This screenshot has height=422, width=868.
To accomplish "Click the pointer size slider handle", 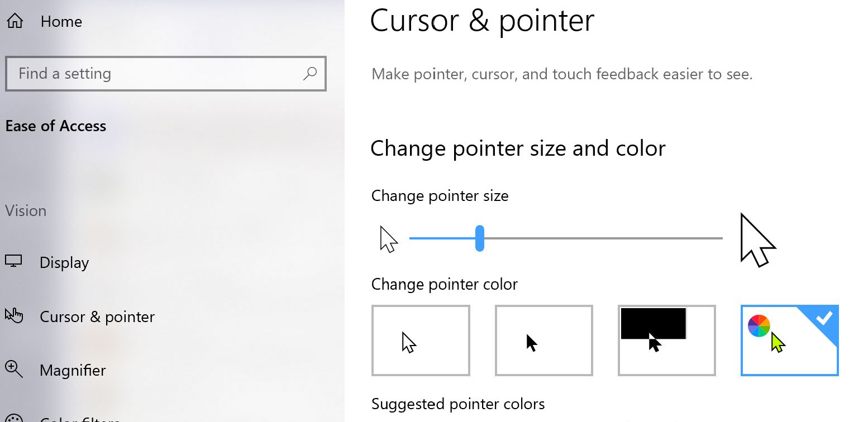I will click(x=480, y=238).
